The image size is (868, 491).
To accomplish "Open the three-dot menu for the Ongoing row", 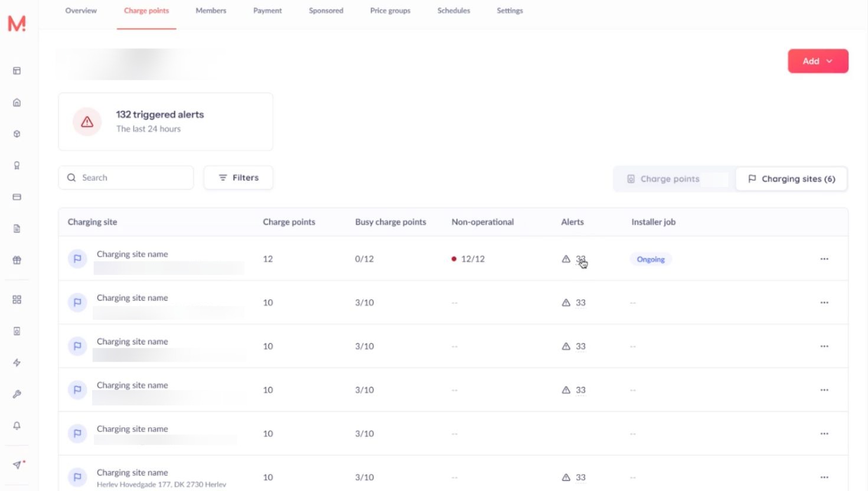I will click(x=824, y=259).
